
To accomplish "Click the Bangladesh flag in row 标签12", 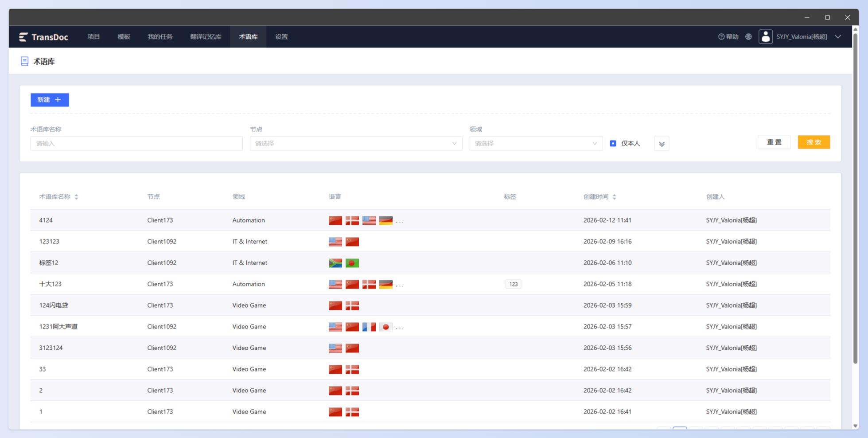I will point(352,263).
